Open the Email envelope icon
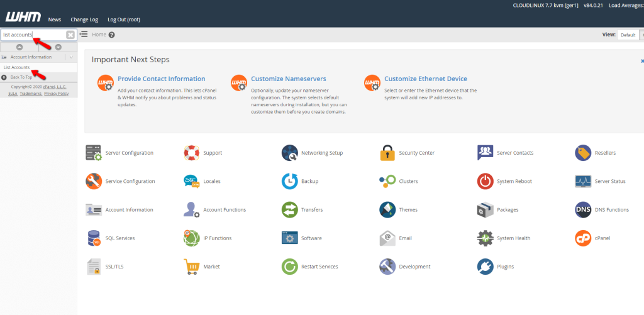 (387, 238)
